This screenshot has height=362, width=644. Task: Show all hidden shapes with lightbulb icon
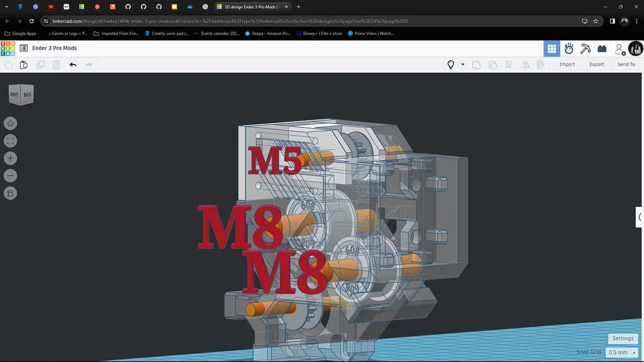(x=450, y=65)
